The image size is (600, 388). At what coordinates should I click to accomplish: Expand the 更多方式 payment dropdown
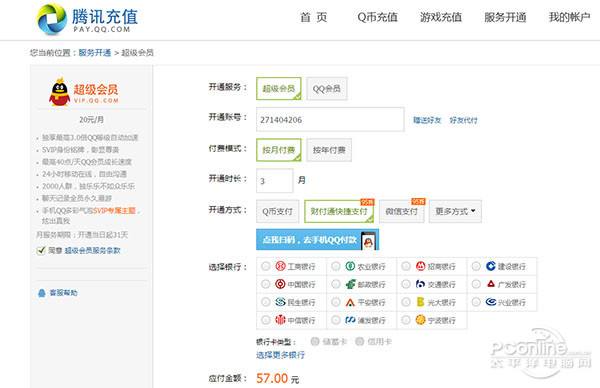click(455, 211)
